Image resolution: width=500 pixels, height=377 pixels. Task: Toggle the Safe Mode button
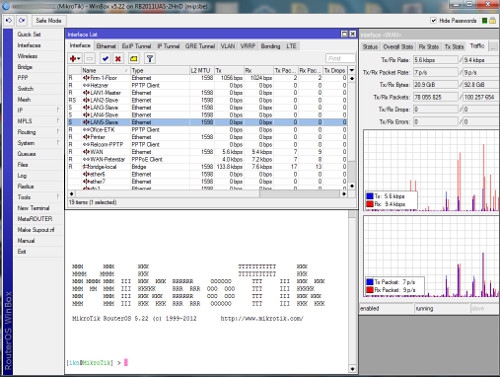point(49,21)
